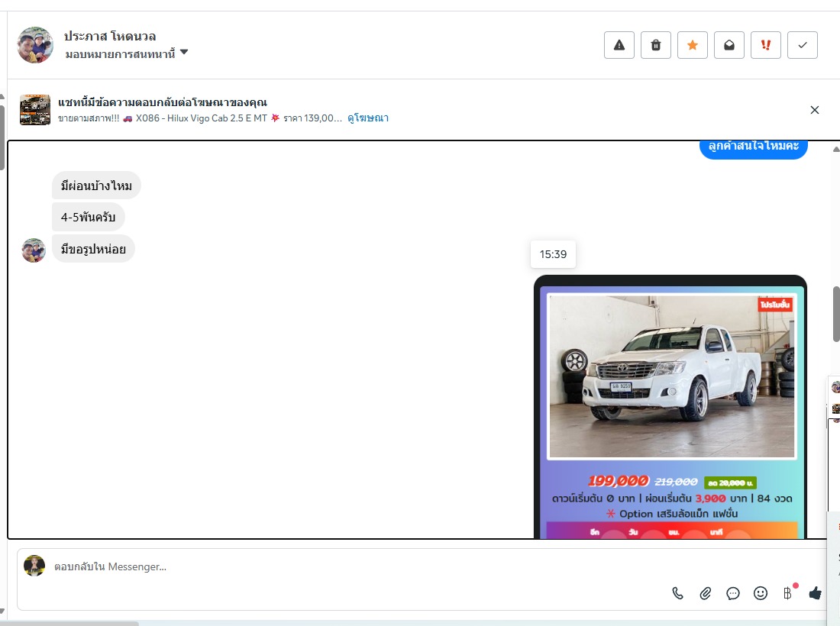This screenshot has height=626, width=840.
Task: Open payment request baht icon
Action: coord(787,593)
